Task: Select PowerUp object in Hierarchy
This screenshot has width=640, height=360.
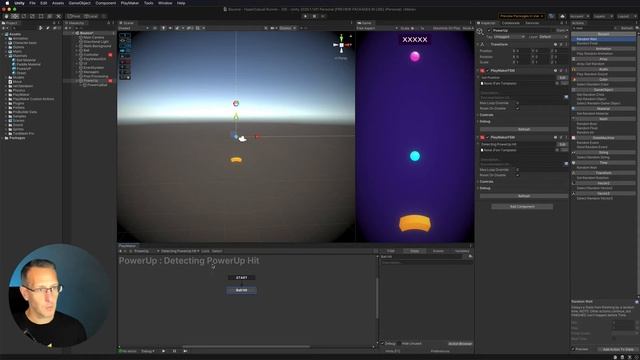Action: coord(90,81)
